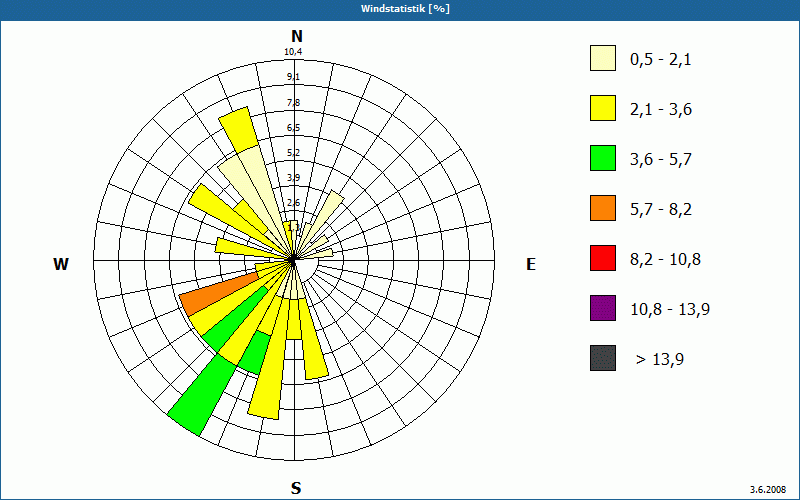Click the red 8,2 - 10,8 legend swatch
The image size is (800, 500).
(x=603, y=258)
